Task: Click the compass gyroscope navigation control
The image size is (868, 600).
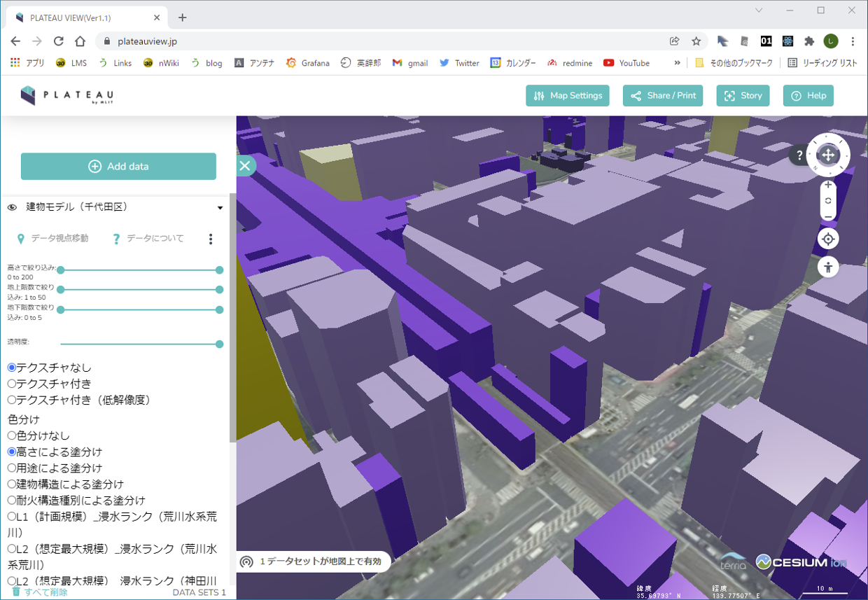Action: [828, 155]
